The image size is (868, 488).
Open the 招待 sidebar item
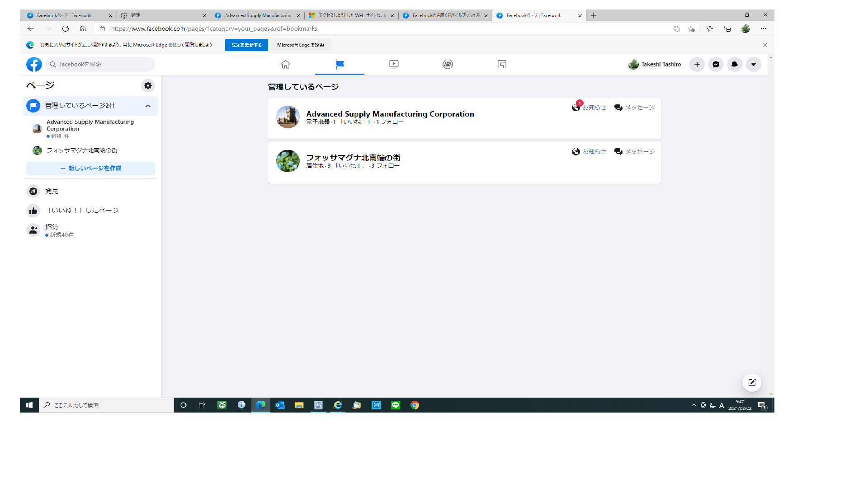(x=90, y=230)
